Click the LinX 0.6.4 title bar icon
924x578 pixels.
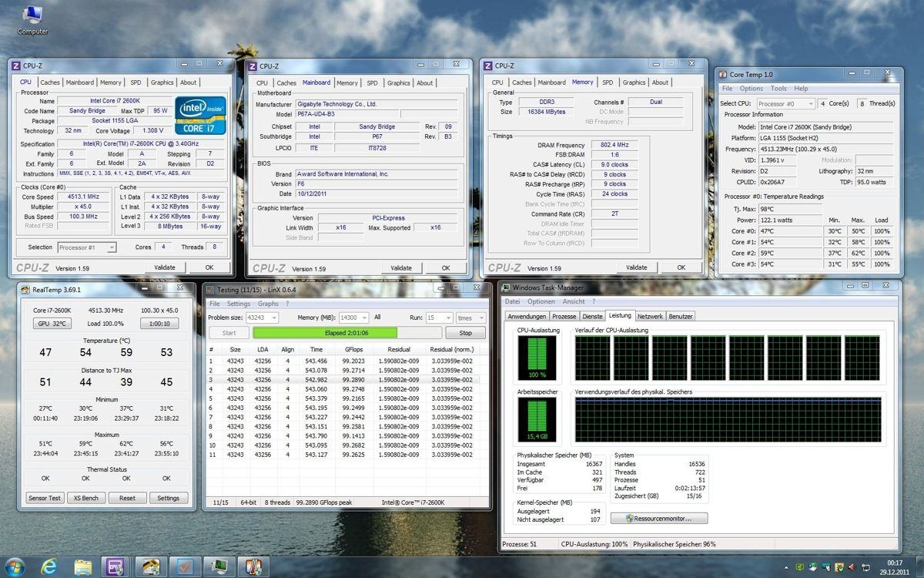[x=212, y=289]
